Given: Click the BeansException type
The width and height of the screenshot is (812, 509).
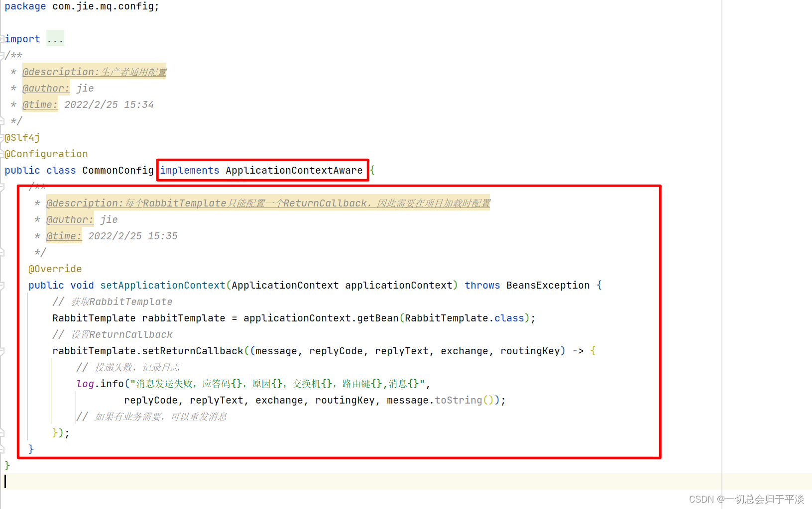Looking at the screenshot, I should [548, 285].
